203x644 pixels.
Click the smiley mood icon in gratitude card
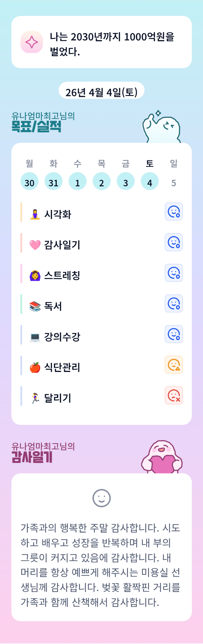pyautogui.click(x=101, y=498)
